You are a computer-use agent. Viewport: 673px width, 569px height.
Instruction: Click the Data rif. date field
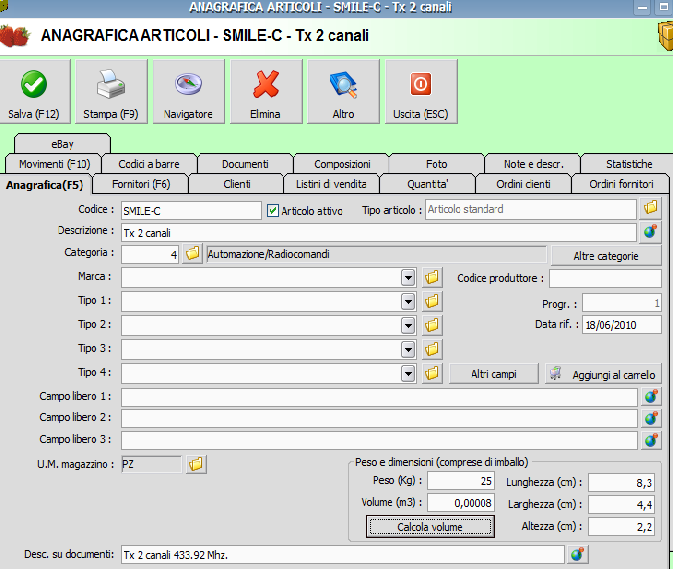point(621,325)
